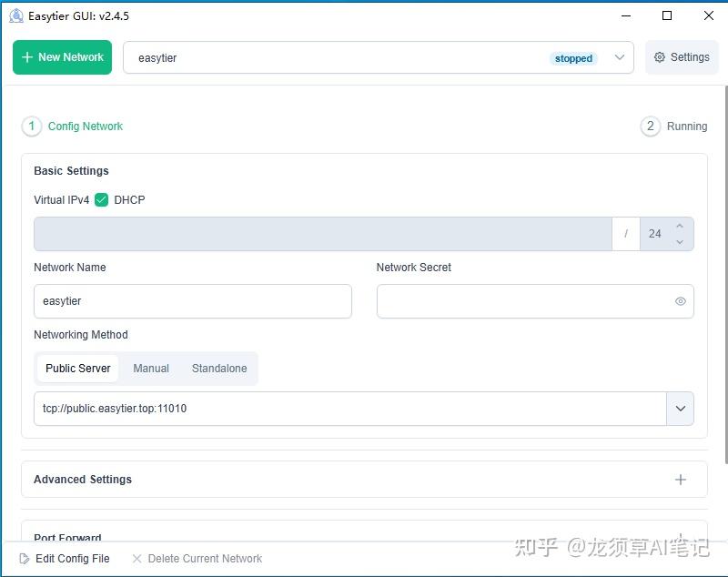This screenshot has height=577, width=728.
Task: Click the tcp://public.easytier.top:11010 server field
Action: (350, 409)
